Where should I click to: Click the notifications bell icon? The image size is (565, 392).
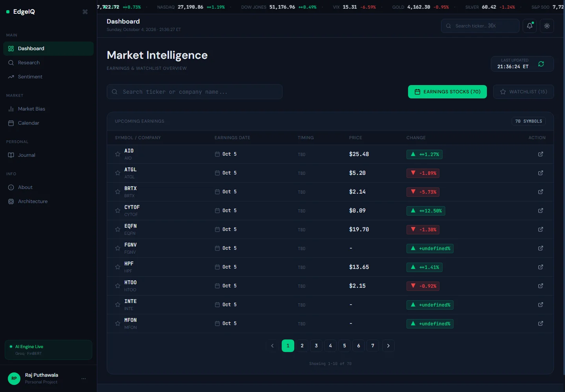pyautogui.click(x=530, y=26)
